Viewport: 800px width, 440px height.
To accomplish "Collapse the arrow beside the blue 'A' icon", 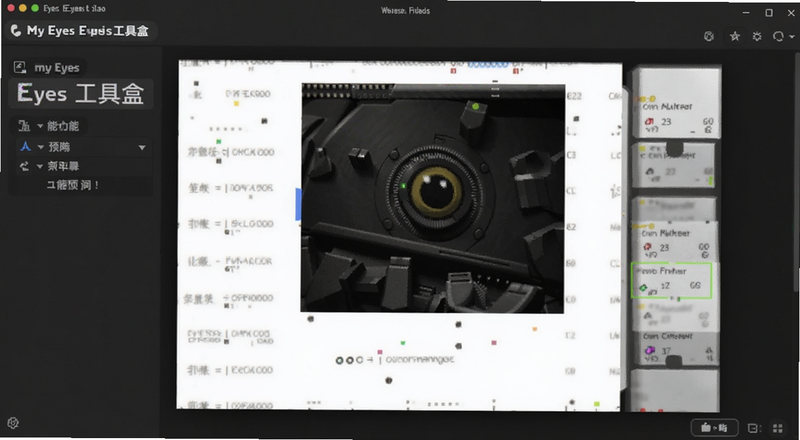I will pos(40,147).
